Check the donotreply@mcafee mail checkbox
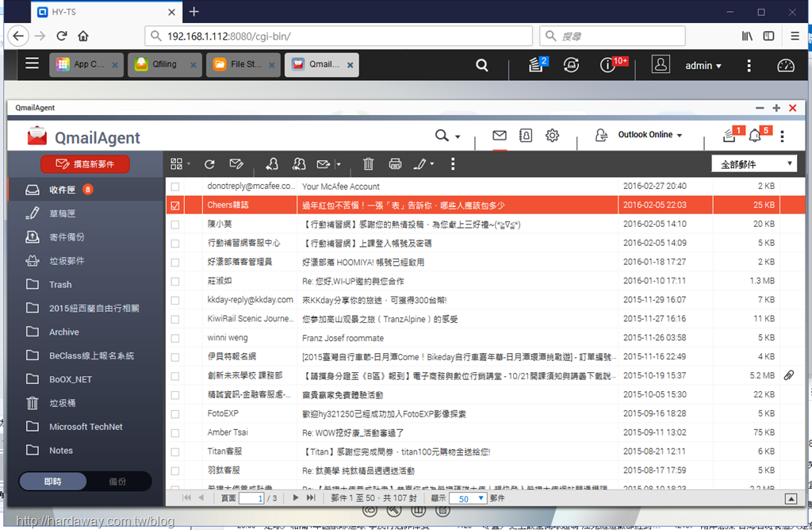The width and height of the screenshot is (812, 530). coord(175,186)
